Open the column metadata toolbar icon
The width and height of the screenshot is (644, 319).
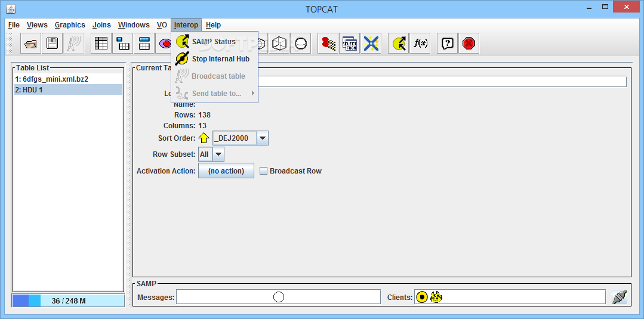tap(144, 43)
